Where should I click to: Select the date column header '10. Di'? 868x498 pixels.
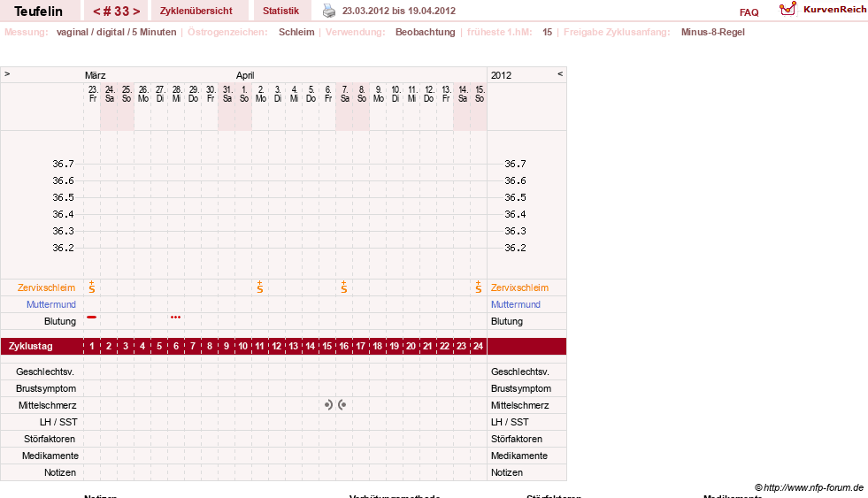[x=396, y=94]
